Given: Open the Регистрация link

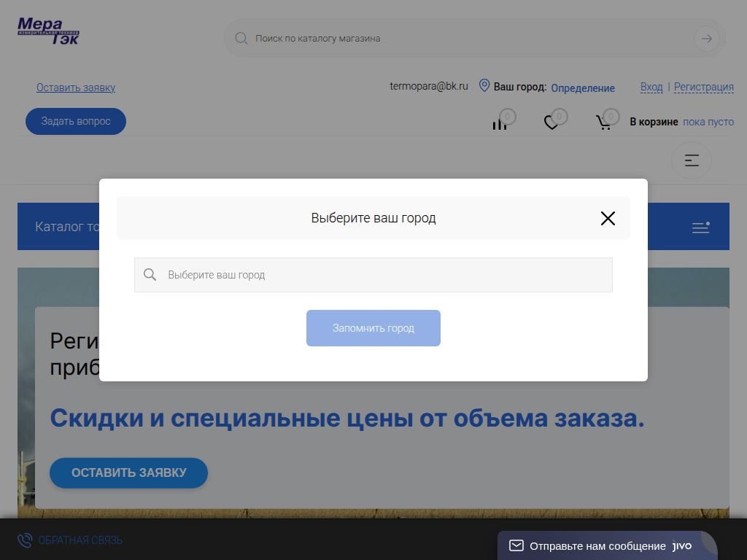Looking at the screenshot, I should 703,87.
